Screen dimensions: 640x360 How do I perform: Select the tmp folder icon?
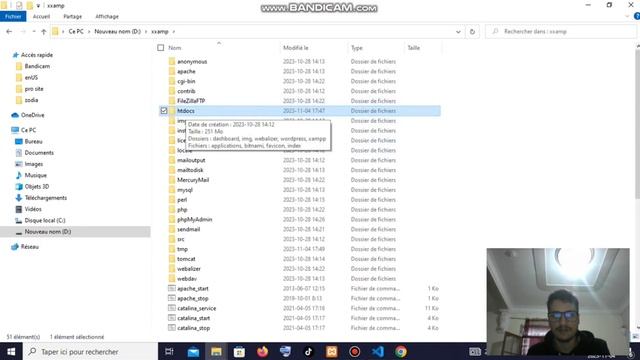(x=172, y=249)
